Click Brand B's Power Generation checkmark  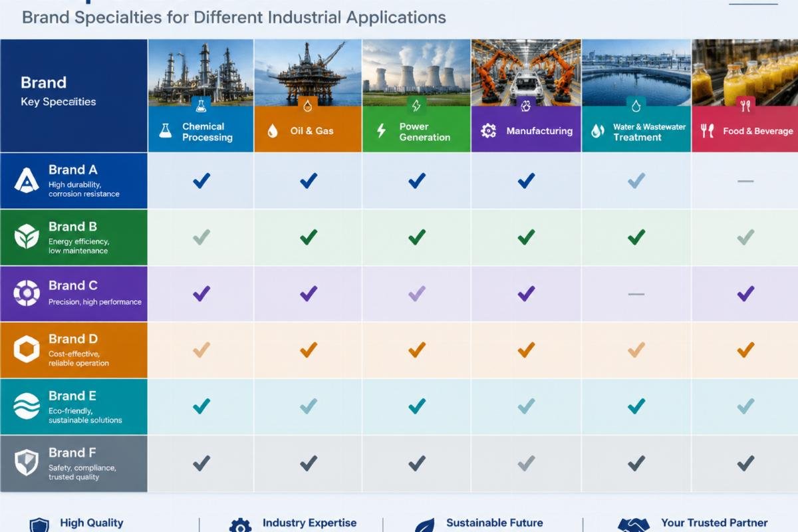[x=417, y=236]
